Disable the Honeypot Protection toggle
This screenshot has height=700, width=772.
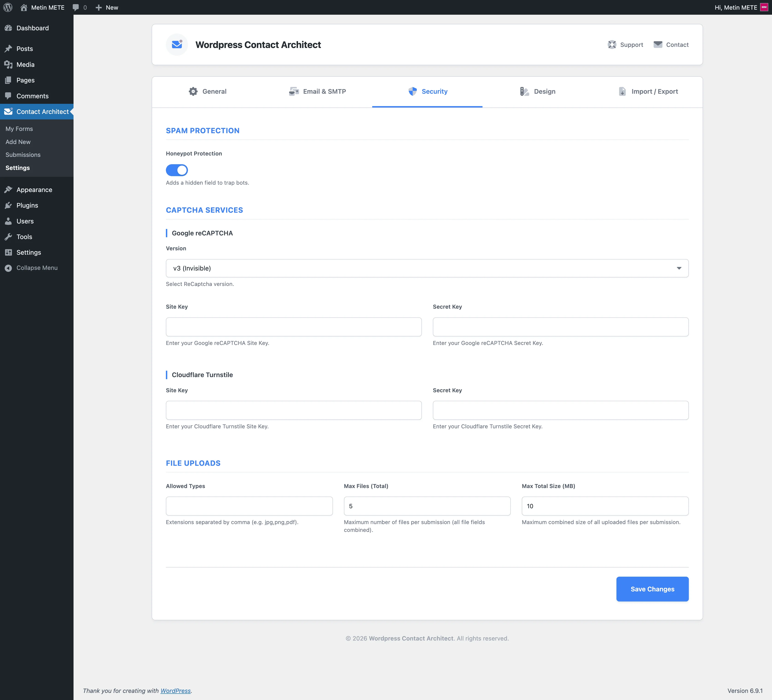point(176,170)
